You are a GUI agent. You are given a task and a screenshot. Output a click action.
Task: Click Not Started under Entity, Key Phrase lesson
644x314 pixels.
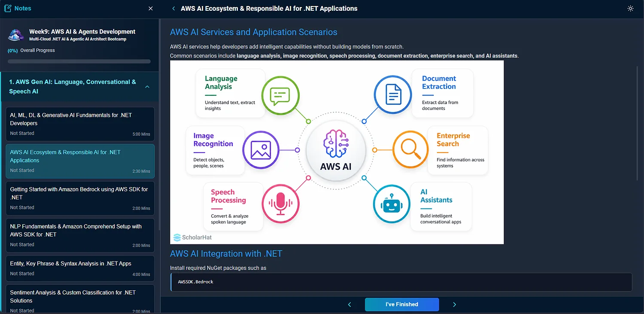22,274
